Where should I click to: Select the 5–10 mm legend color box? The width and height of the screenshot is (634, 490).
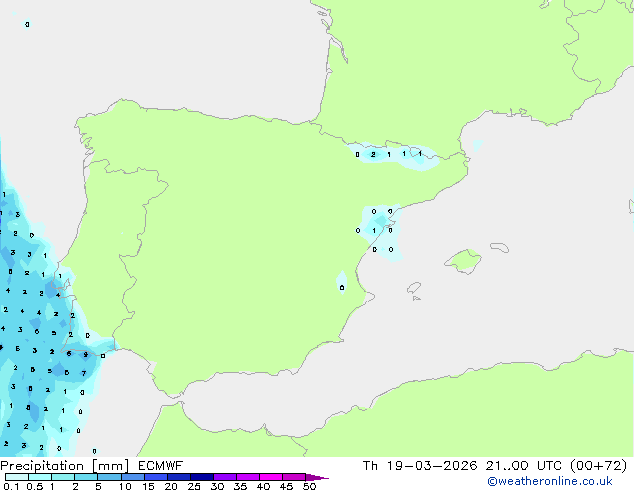click(x=109, y=477)
